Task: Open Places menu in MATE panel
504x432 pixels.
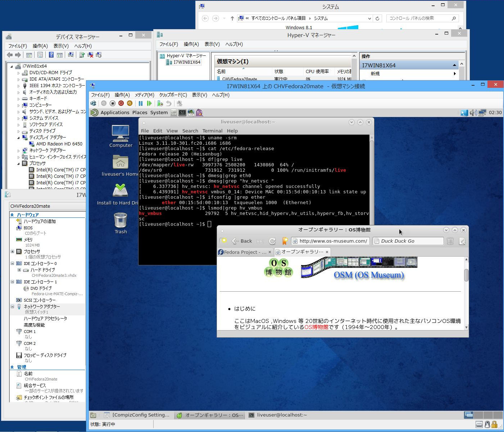Action: click(140, 113)
